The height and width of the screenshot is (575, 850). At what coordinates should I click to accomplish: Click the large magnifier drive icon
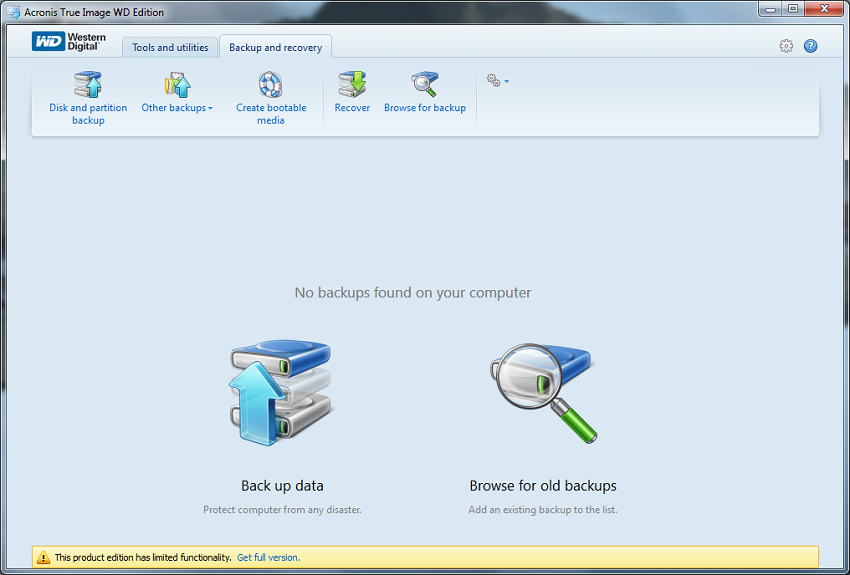pos(543,392)
